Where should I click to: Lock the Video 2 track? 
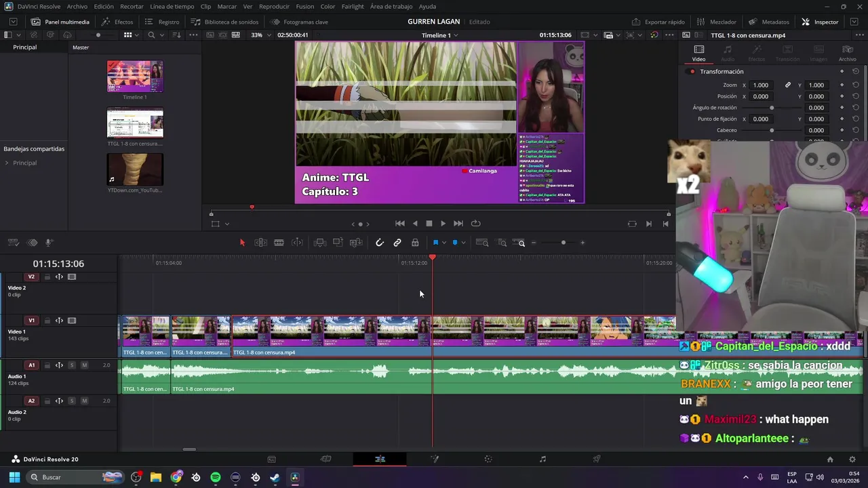pyautogui.click(x=47, y=277)
